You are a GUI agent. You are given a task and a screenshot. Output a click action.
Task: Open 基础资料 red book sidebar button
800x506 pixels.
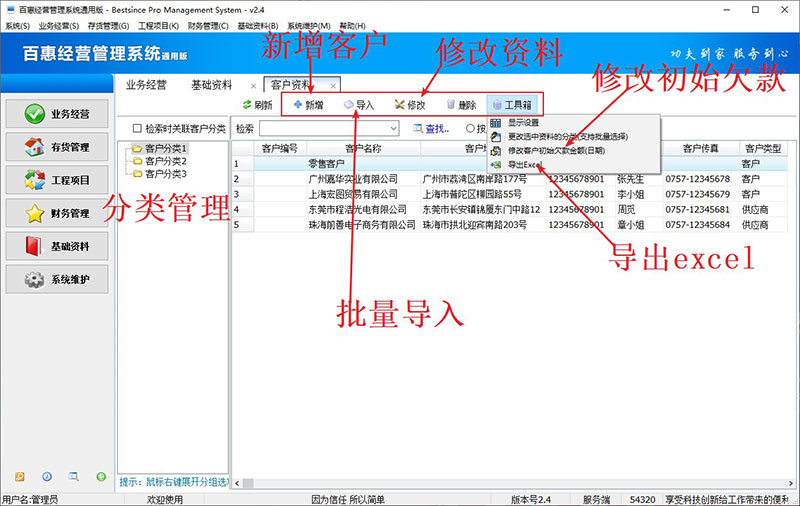pos(57,246)
